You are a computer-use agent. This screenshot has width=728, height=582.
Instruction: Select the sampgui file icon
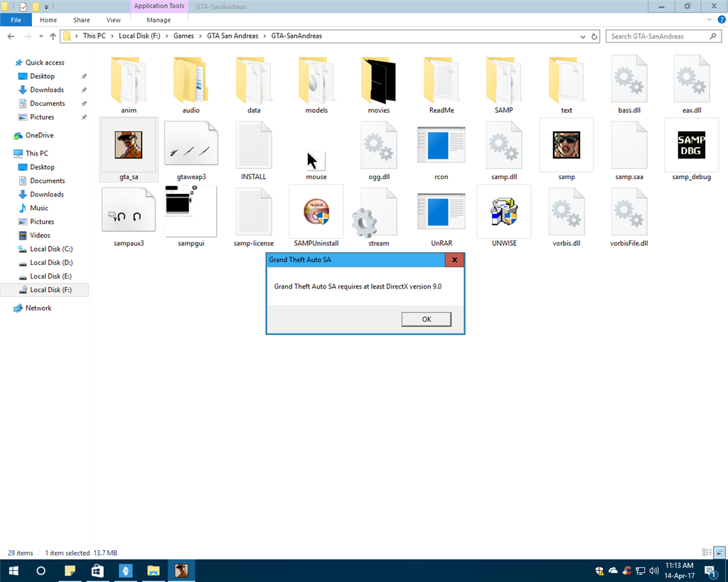pos(191,211)
